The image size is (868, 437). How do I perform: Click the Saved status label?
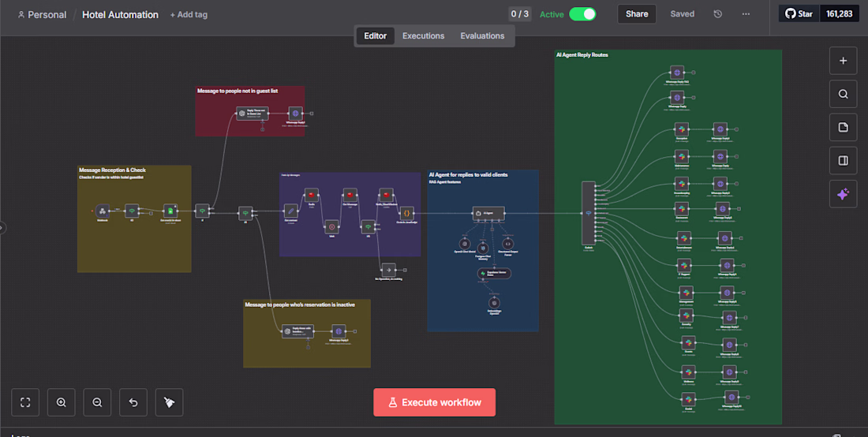pyautogui.click(x=682, y=14)
